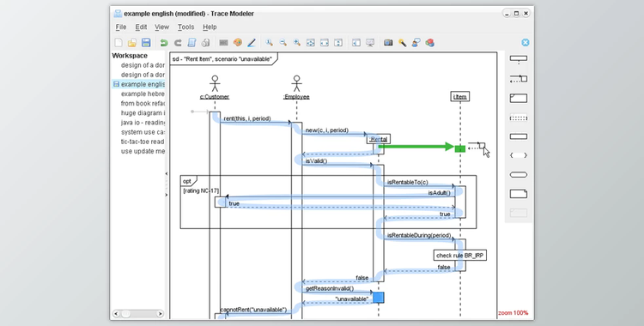Select the dashed rectangle palette shape
The image size is (644, 326).
(519, 118)
